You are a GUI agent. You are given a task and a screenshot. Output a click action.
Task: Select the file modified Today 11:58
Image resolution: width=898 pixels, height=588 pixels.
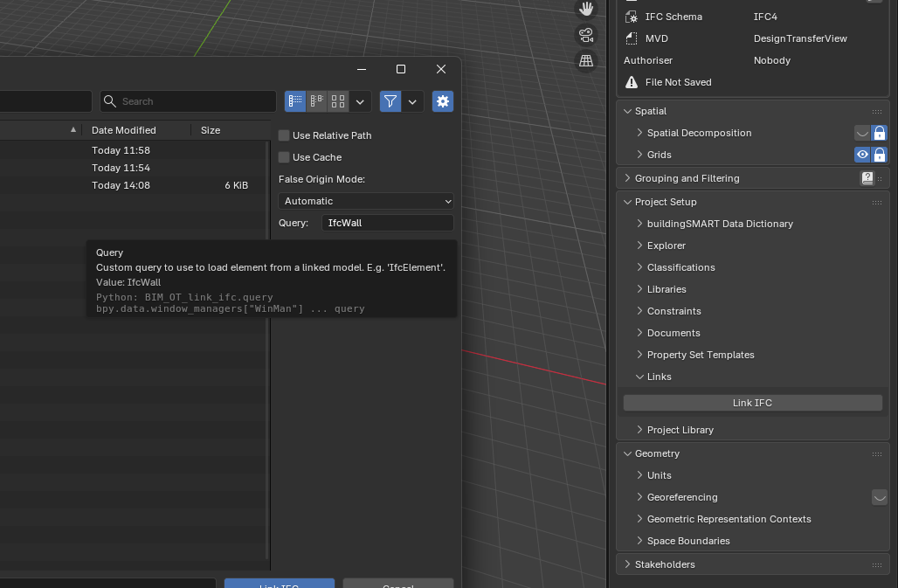point(134,150)
